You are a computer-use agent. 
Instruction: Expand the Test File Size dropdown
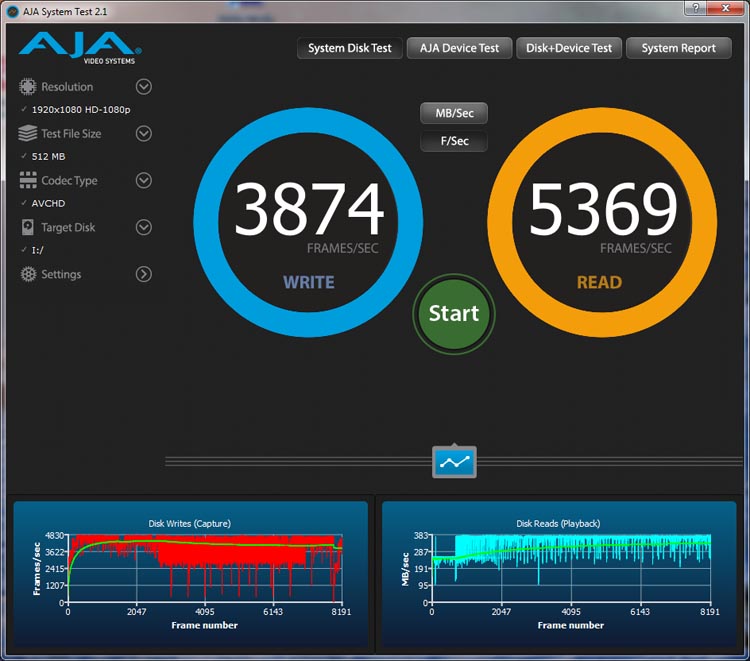point(143,134)
